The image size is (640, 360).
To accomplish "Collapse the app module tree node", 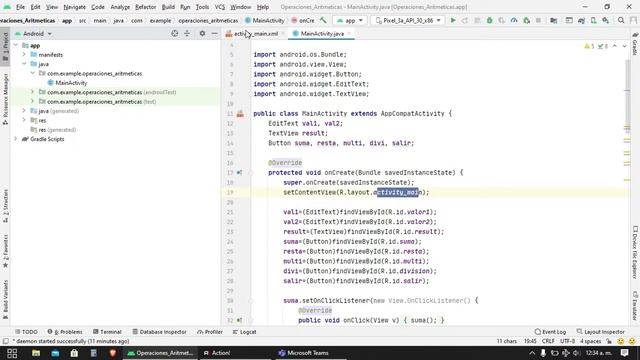I will [x=16, y=45].
